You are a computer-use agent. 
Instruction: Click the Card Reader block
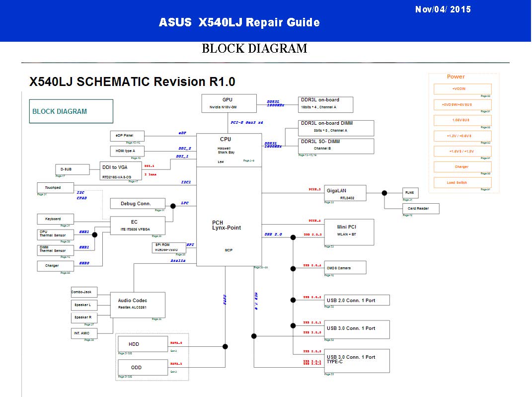click(421, 209)
